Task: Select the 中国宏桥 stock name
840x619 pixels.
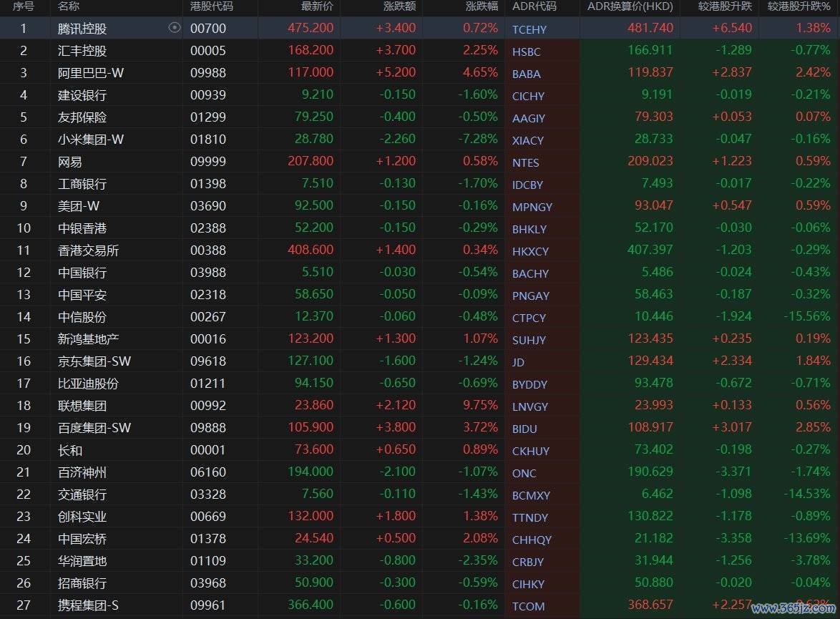Action: click(82, 539)
